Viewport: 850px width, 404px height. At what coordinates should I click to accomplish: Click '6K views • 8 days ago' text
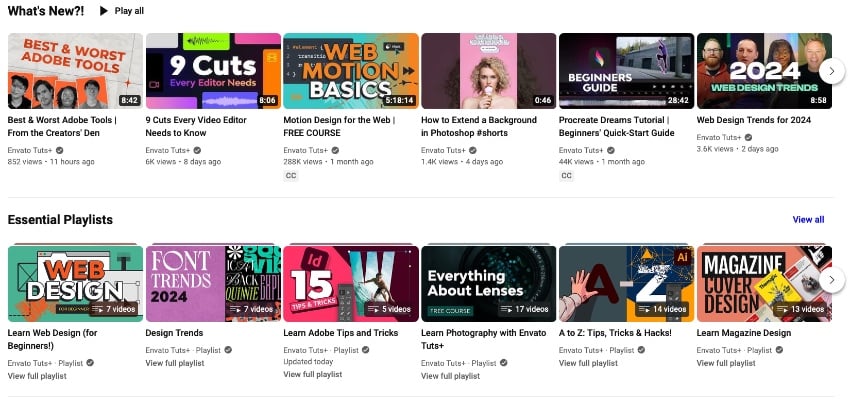(183, 162)
